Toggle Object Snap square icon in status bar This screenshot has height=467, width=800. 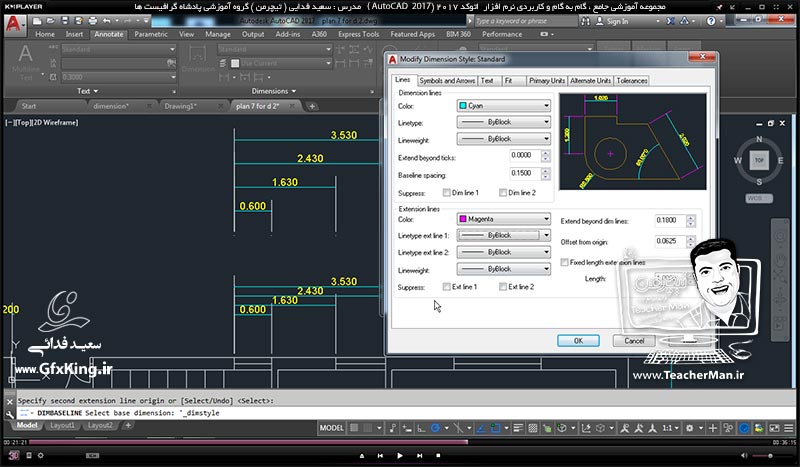[495, 428]
